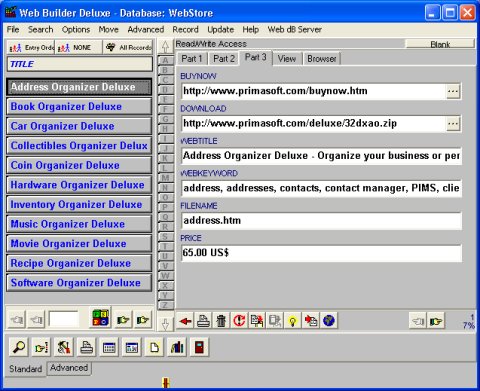Open the Web dB Server menu
The image size is (480, 391).
pos(295,30)
